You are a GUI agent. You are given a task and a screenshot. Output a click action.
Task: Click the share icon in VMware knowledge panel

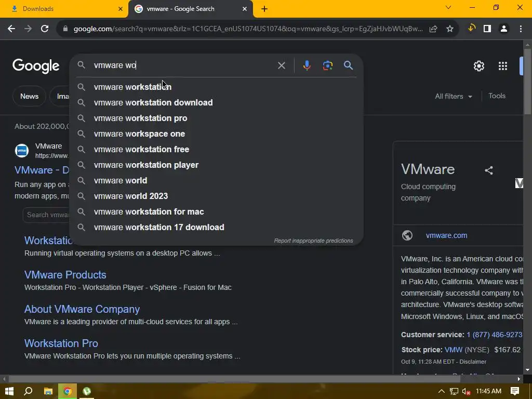[489, 170]
